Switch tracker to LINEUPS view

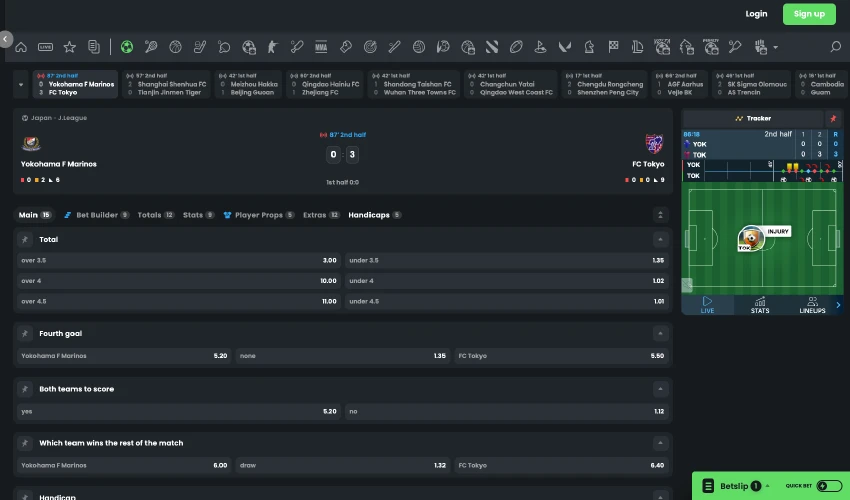(x=812, y=305)
